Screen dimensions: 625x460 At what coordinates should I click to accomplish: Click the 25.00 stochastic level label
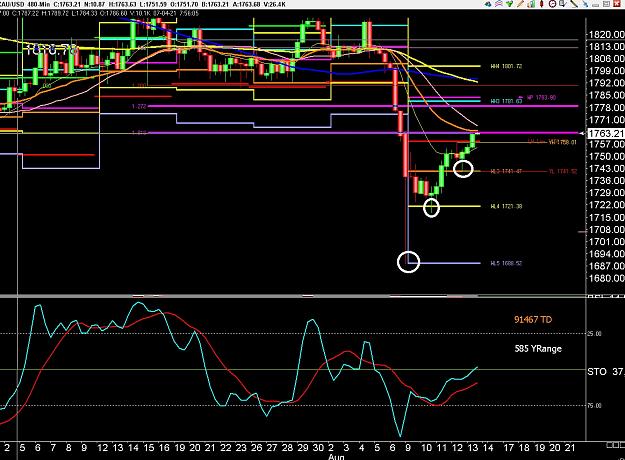[594, 334]
